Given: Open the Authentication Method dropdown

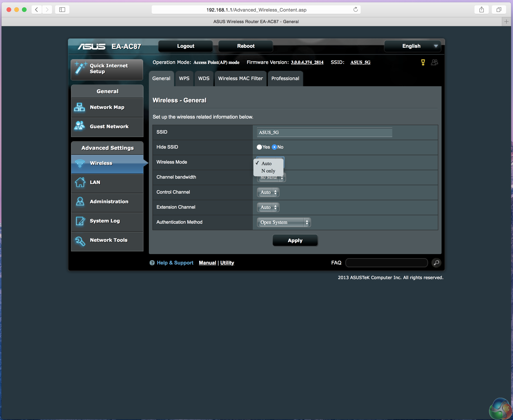Looking at the screenshot, I should pos(284,222).
